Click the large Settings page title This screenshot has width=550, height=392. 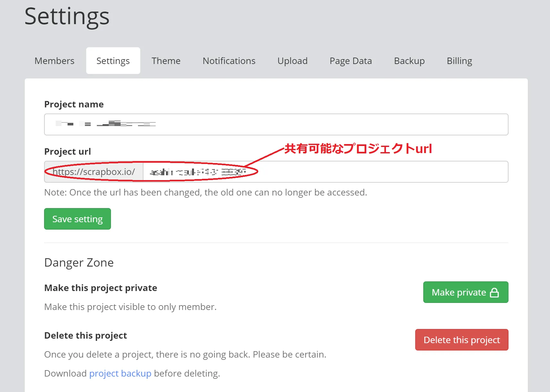[67, 16]
